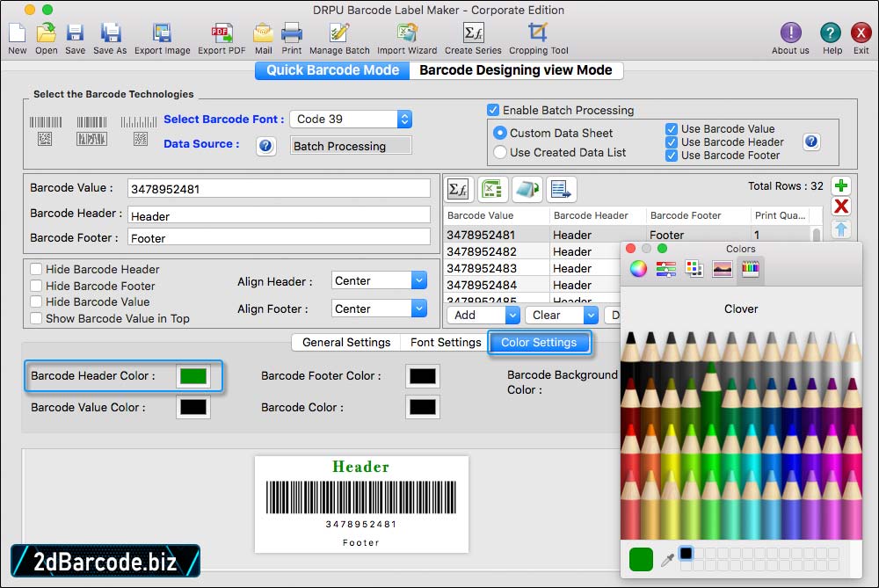Screen dimensions: 879x588
Task: Toggle Enable Batch Processing checkbox
Action: click(493, 110)
